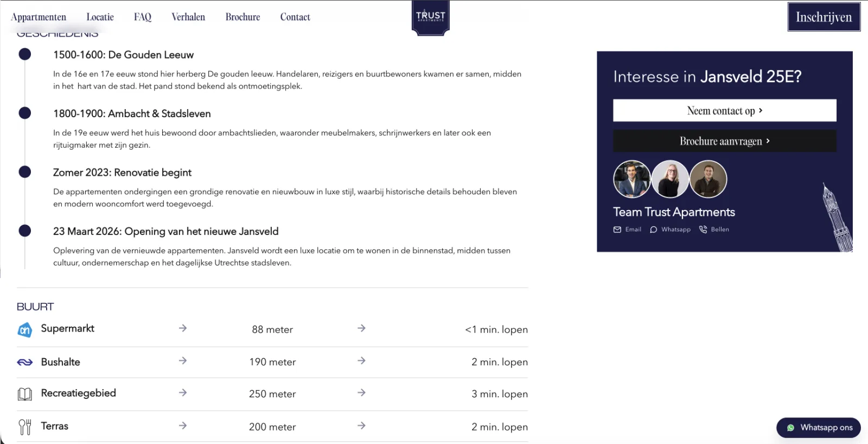Viewport: 868px width, 444px height.
Task: Click the Zomer 2023 Renovatie begint timeline dot
Action: [x=25, y=172]
